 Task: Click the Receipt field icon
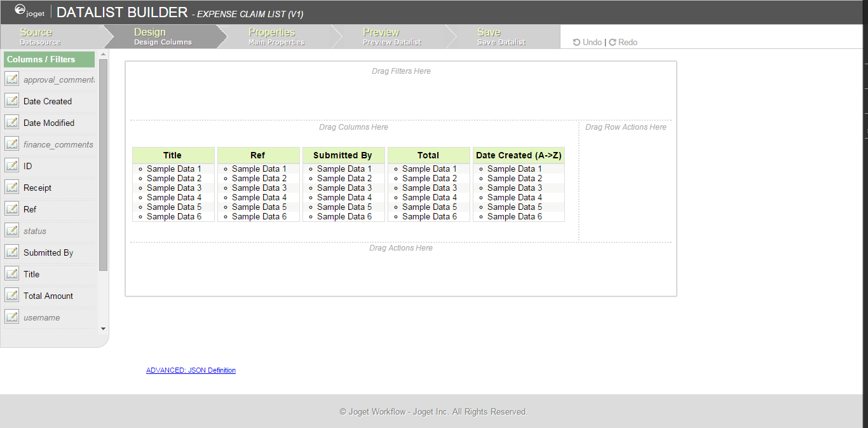tap(11, 187)
